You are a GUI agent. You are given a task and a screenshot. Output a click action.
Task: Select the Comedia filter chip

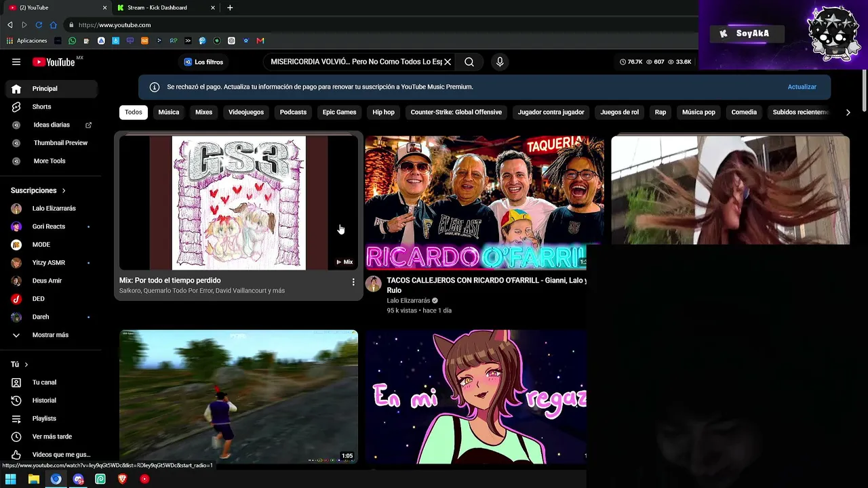[x=744, y=113]
